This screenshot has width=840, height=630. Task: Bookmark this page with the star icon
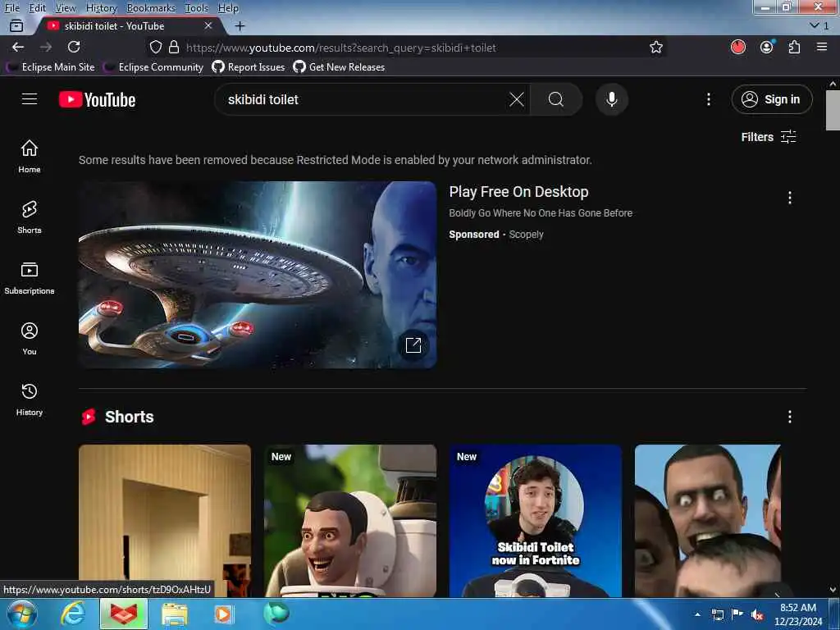656,47
